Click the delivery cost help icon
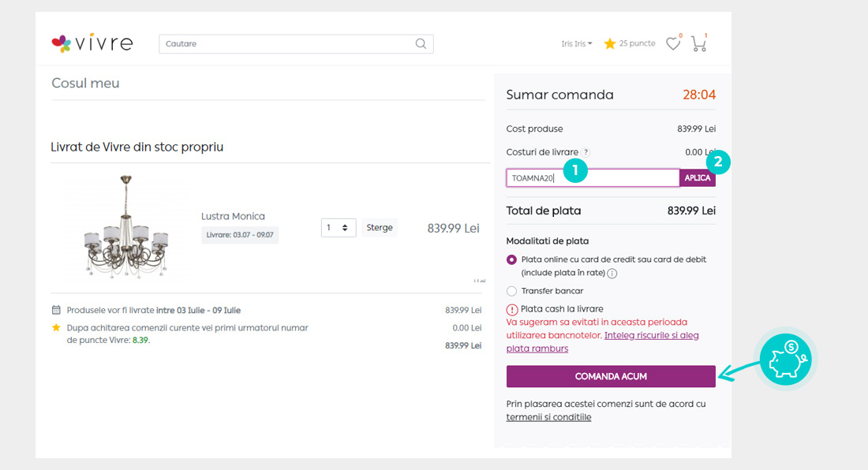This screenshot has height=470, width=868. point(586,152)
